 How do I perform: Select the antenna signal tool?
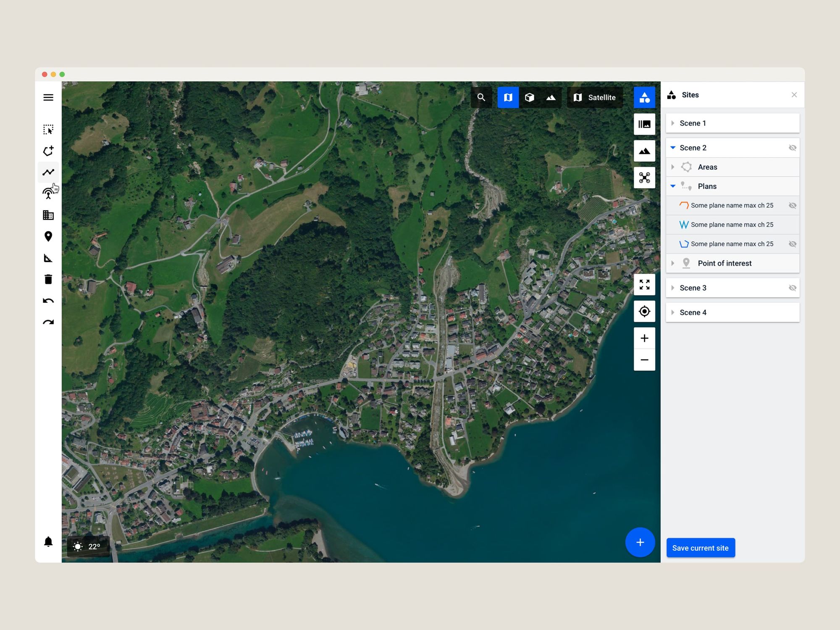tap(48, 194)
